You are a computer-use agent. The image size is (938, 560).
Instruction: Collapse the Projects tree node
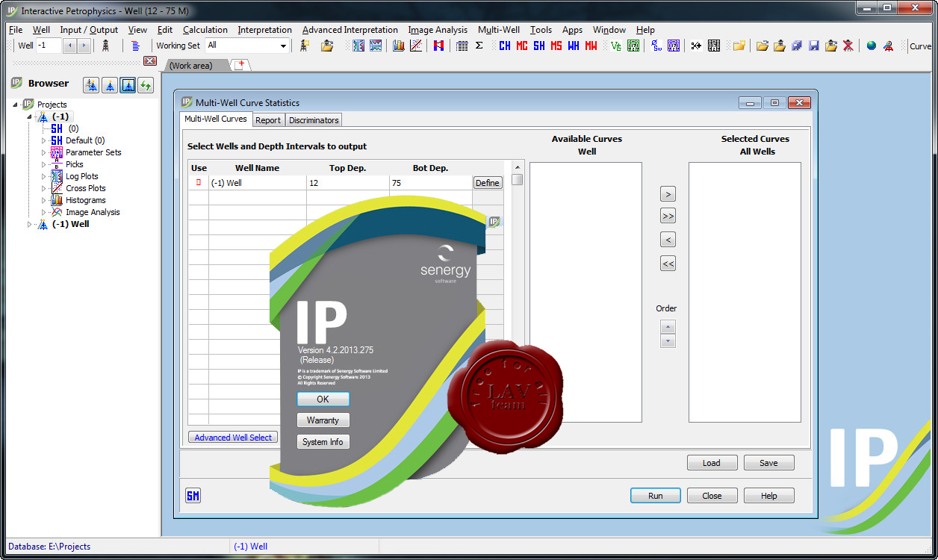point(16,105)
